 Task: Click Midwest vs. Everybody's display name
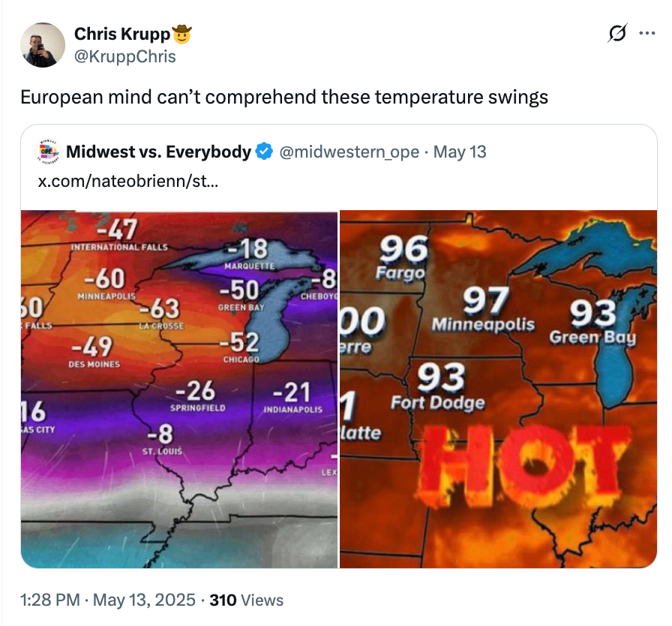pyautogui.click(x=160, y=152)
